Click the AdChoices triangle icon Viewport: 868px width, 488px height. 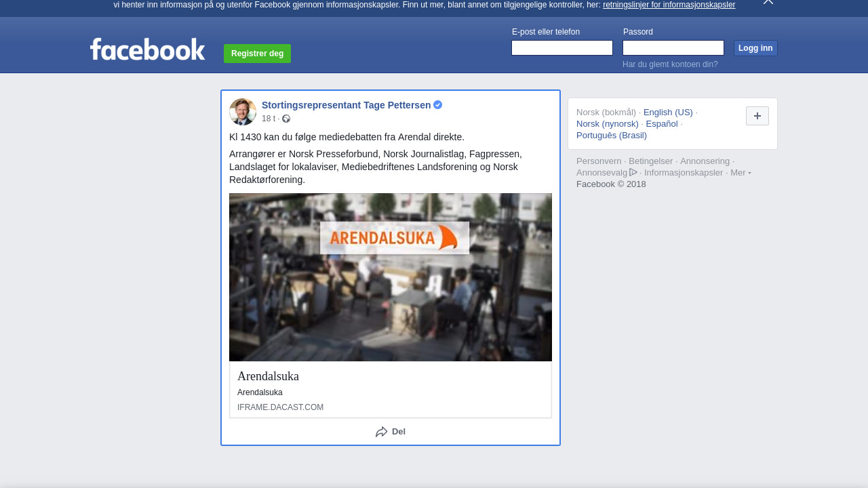633,172
